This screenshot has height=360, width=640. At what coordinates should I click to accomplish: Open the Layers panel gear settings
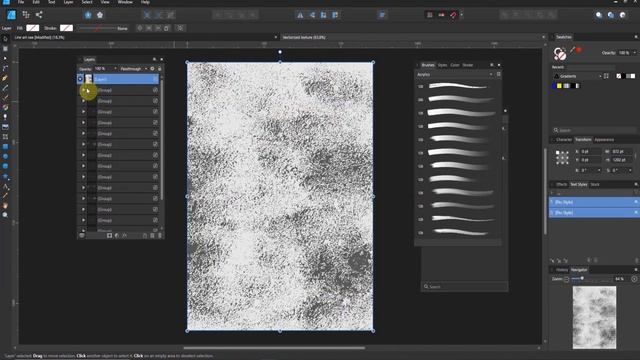[152, 69]
